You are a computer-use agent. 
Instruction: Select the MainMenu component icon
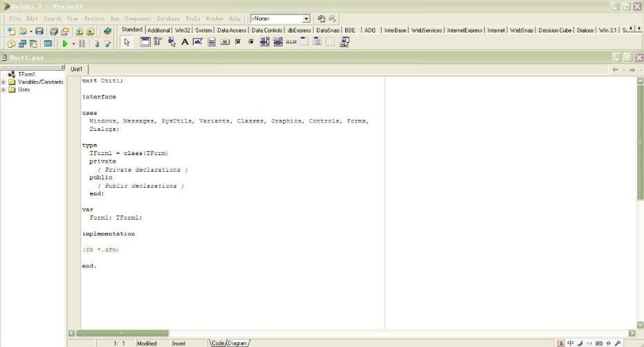click(158, 42)
